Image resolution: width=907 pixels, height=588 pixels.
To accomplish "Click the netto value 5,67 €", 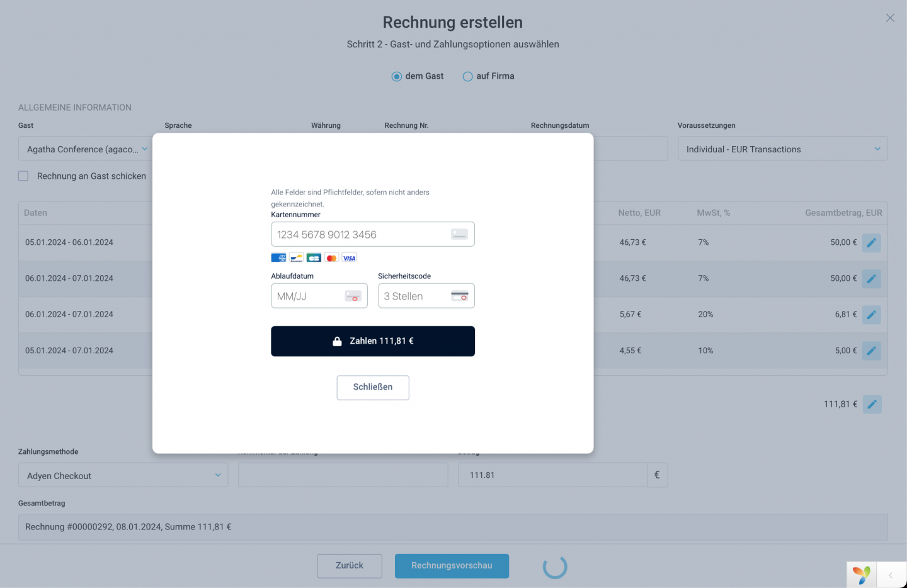I will (x=630, y=314).
